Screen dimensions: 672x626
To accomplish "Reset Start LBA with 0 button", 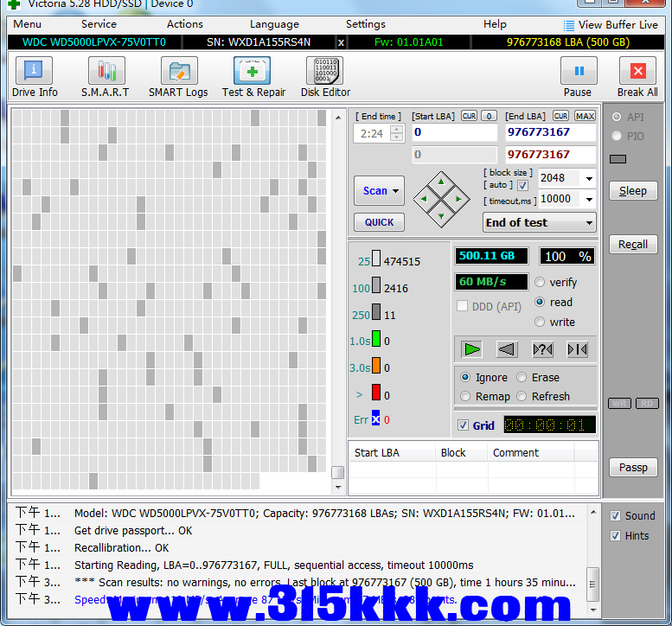I will click(489, 116).
